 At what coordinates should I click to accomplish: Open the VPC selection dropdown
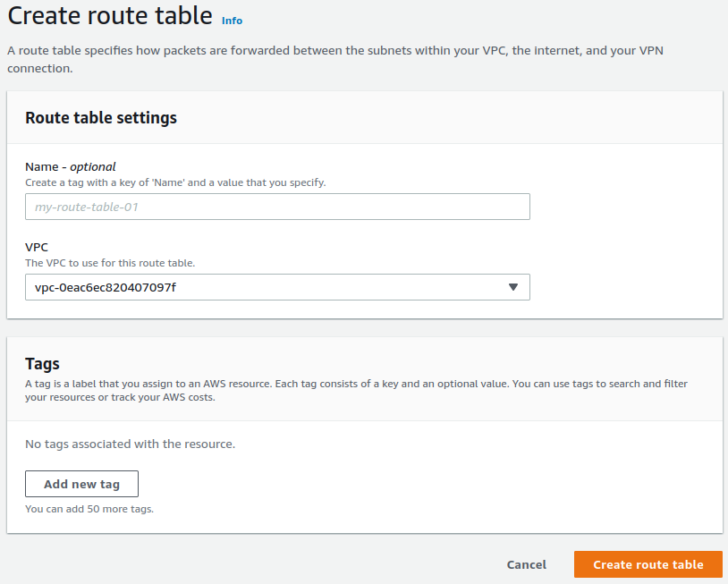(277, 287)
